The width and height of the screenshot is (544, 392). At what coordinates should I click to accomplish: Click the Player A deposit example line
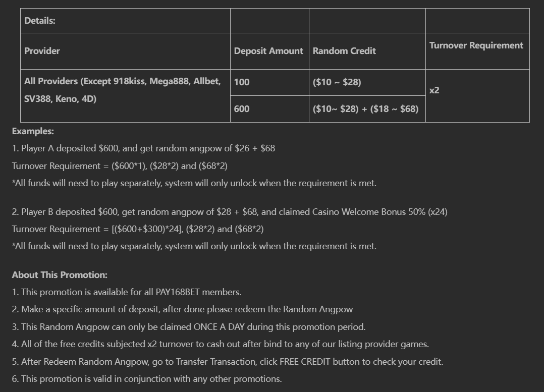point(143,148)
